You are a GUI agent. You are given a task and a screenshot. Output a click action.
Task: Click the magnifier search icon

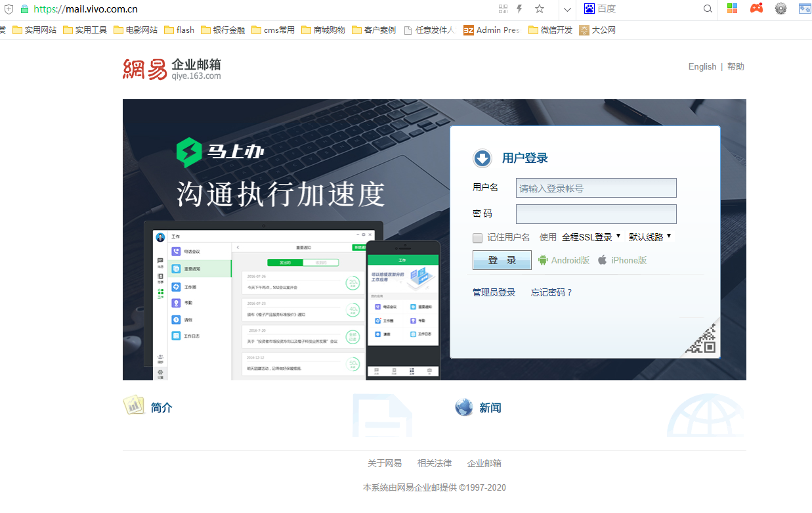(x=708, y=9)
